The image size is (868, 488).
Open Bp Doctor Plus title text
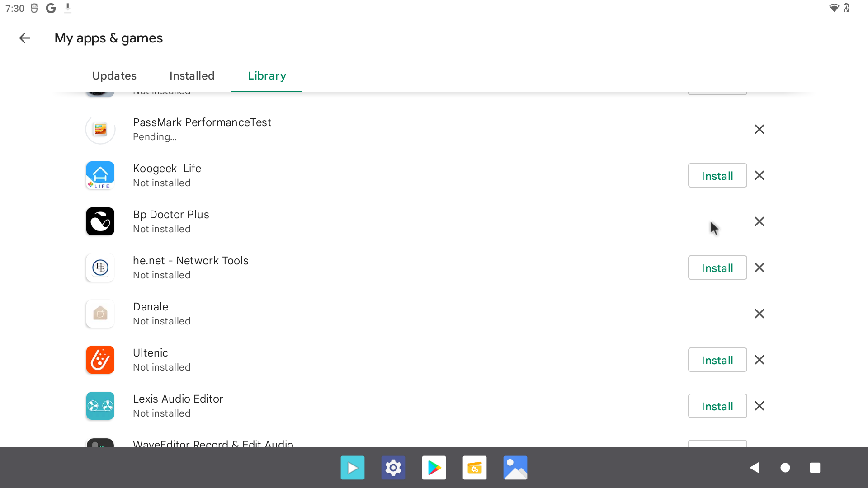171,215
